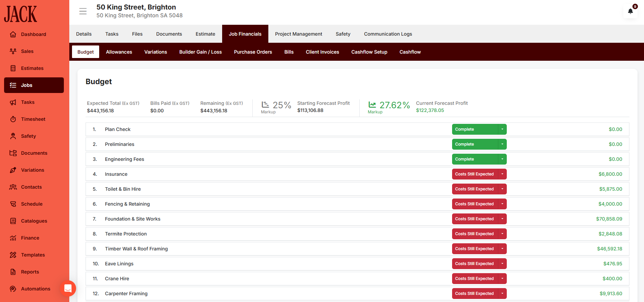Expand status dropdown for Termite Protection
This screenshot has width=644, height=302.
502,234
